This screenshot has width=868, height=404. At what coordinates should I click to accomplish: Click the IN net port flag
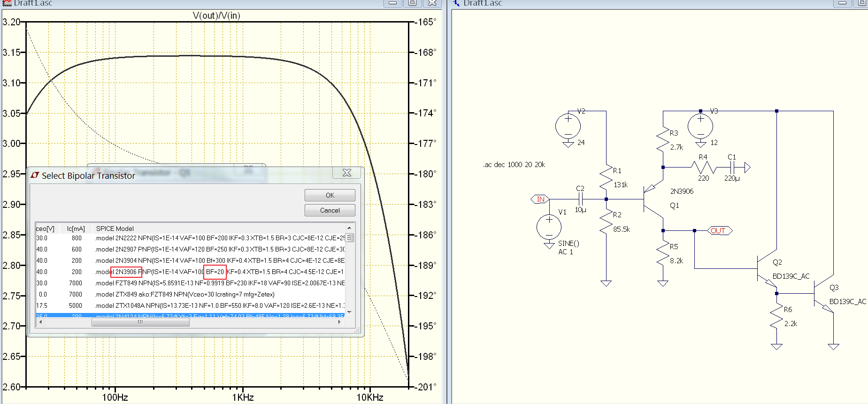click(540, 199)
